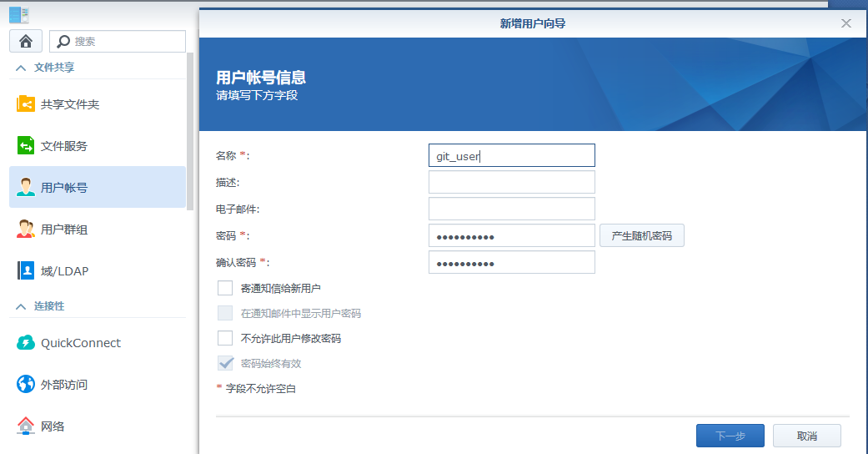The image size is (868, 454).
Task: Click the Control Panel window icon at top left
Action: [x=19, y=14]
